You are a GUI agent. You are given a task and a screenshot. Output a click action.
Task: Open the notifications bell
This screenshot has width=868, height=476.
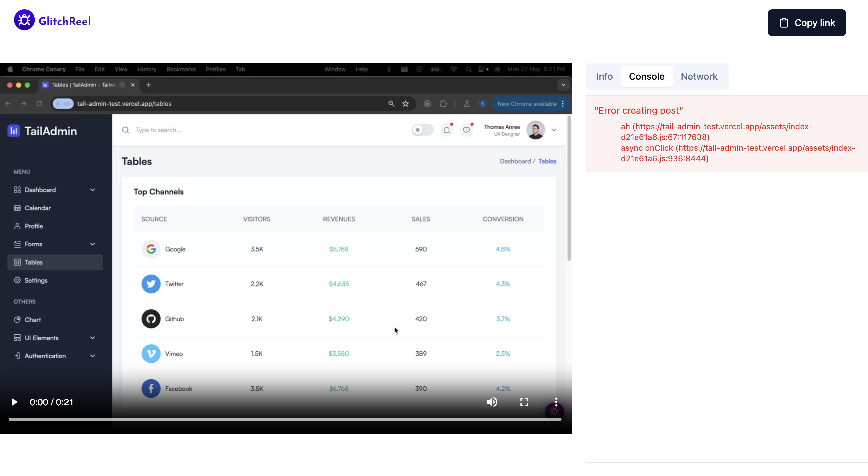click(x=446, y=130)
